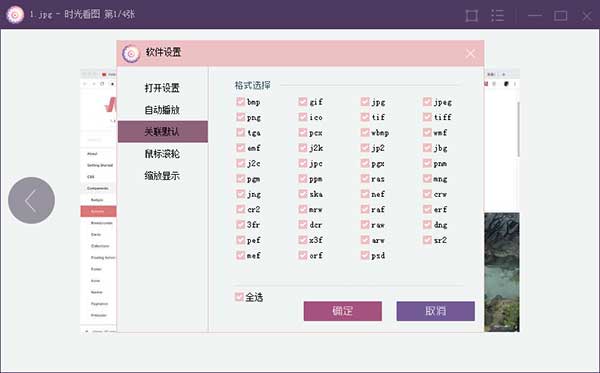The width and height of the screenshot is (600, 373).
Task: Toggle the ppm format checkbox
Action: [x=303, y=179]
